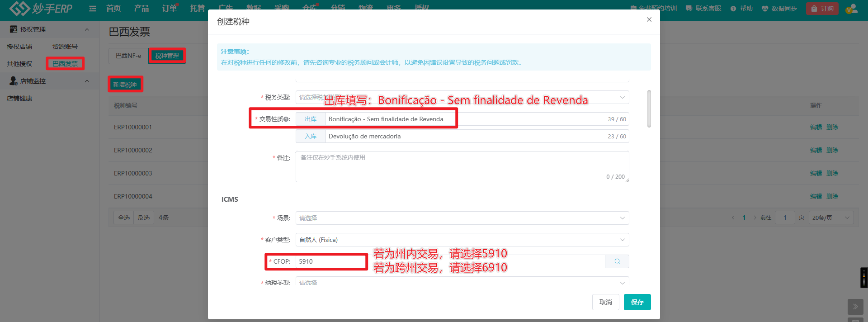Click page number 1 in pagination
The width and height of the screenshot is (868, 322).
click(x=744, y=218)
